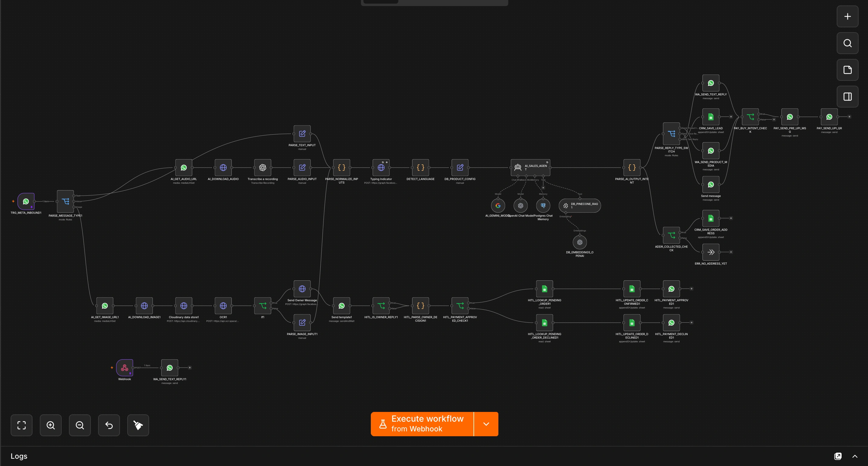The image size is (868, 466).
Task: Select the PARSE_TEXT_INPUT node
Action: (302, 134)
